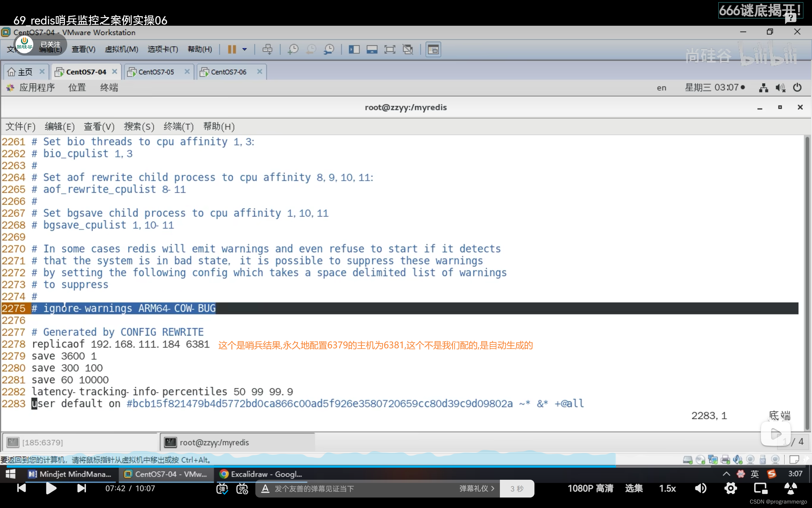Open the terminal 帮助(H) menu

[x=219, y=127]
